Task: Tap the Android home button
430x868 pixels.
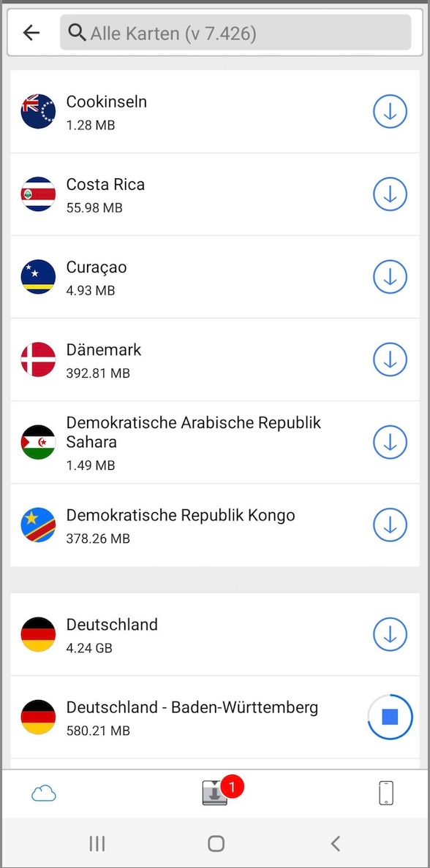Action: (216, 844)
